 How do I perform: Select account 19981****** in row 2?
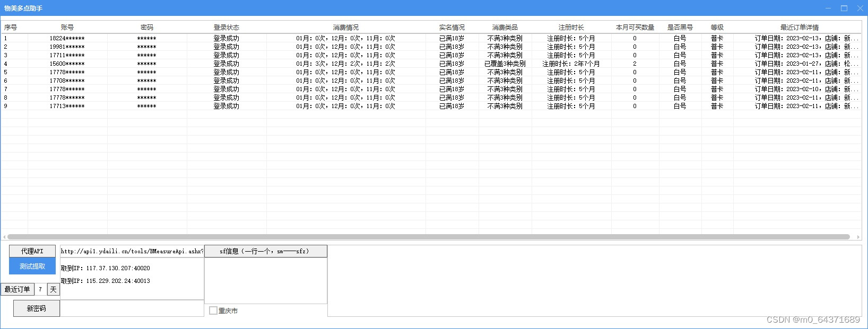(67, 47)
